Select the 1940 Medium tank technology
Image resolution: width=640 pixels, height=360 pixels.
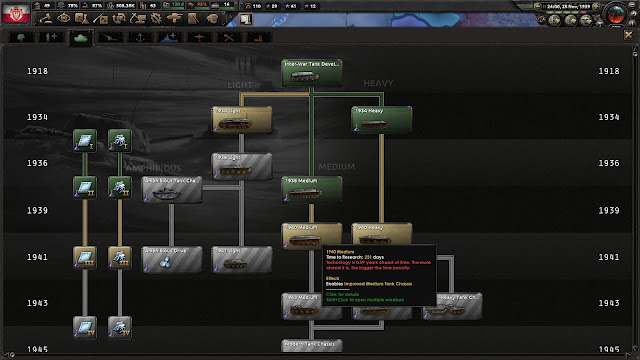click(312, 236)
